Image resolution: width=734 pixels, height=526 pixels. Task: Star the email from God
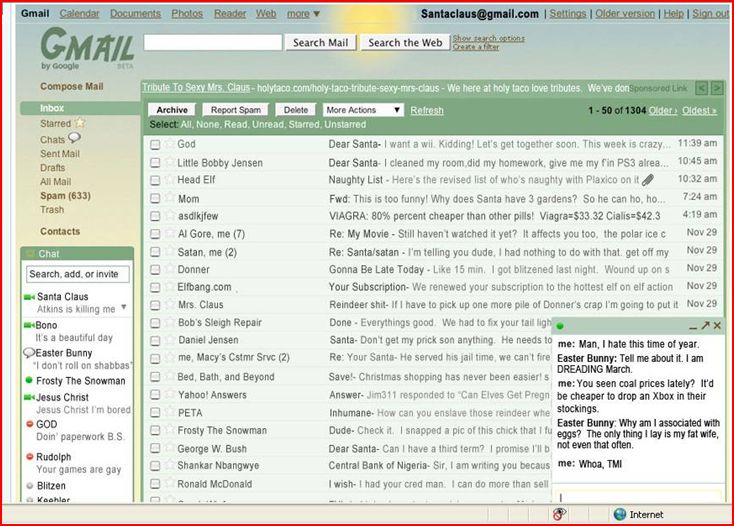[x=169, y=144]
